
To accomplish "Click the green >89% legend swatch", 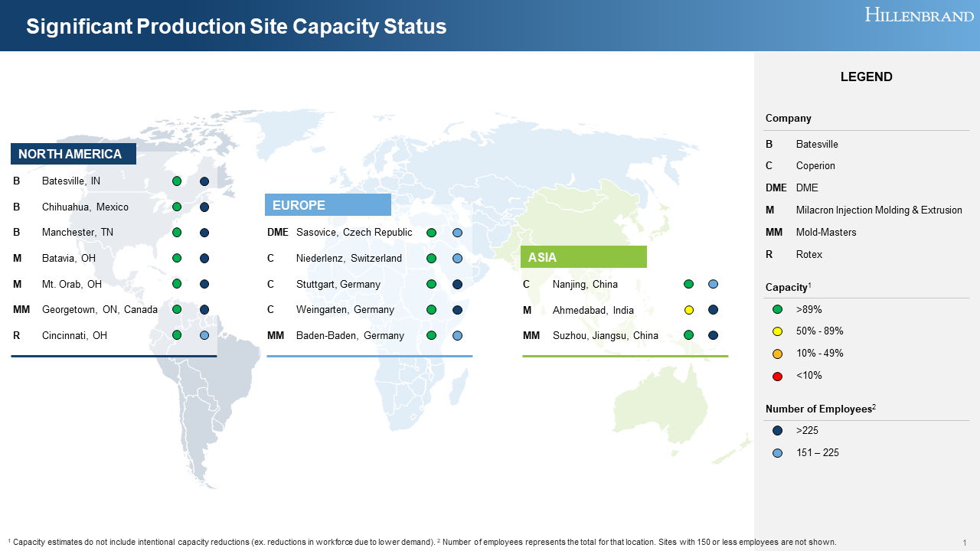I will point(778,310).
